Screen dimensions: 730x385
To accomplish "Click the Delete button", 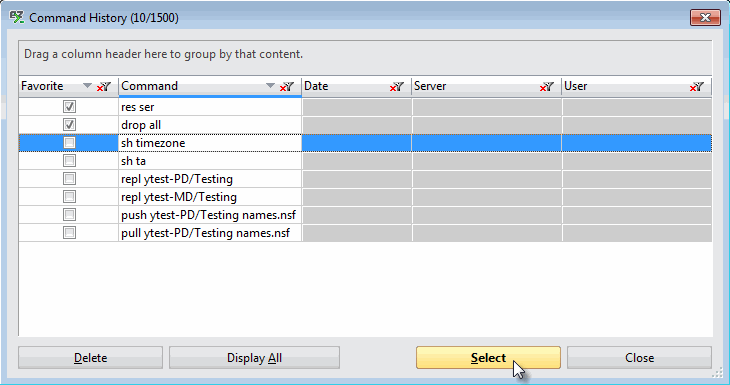I will tap(90, 358).
